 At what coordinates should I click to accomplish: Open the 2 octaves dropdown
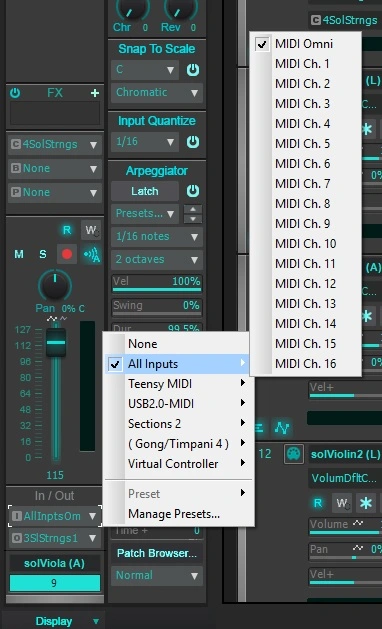tap(157, 260)
